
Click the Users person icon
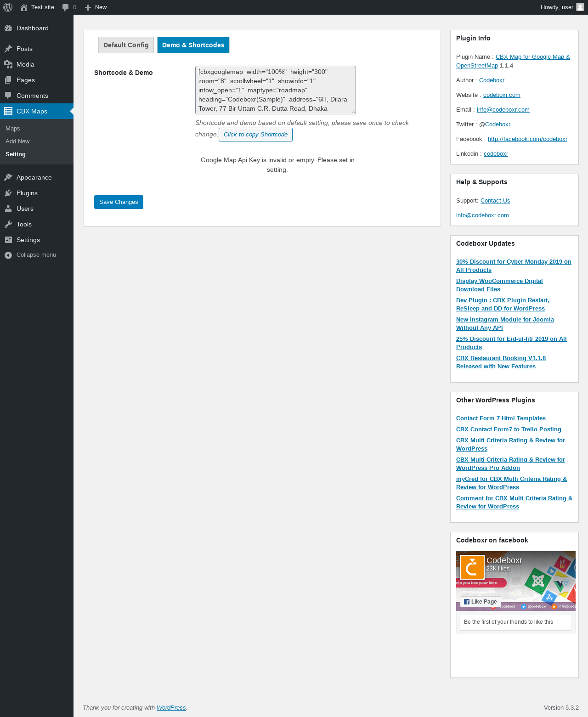point(8,209)
